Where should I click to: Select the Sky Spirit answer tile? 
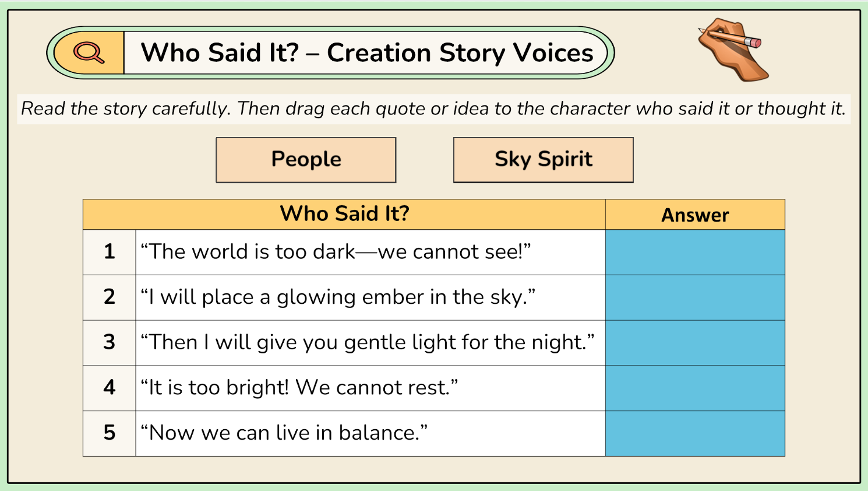pyautogui.click(x=543, y=160)
